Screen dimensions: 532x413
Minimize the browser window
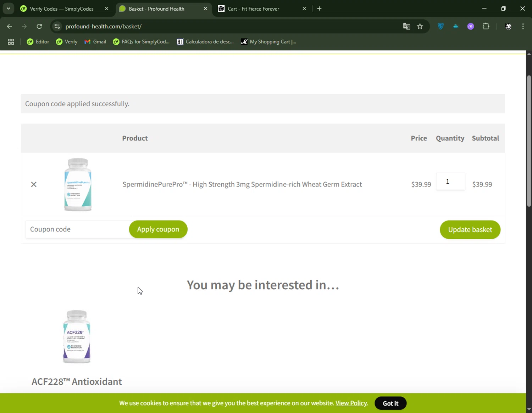point(484,9)
